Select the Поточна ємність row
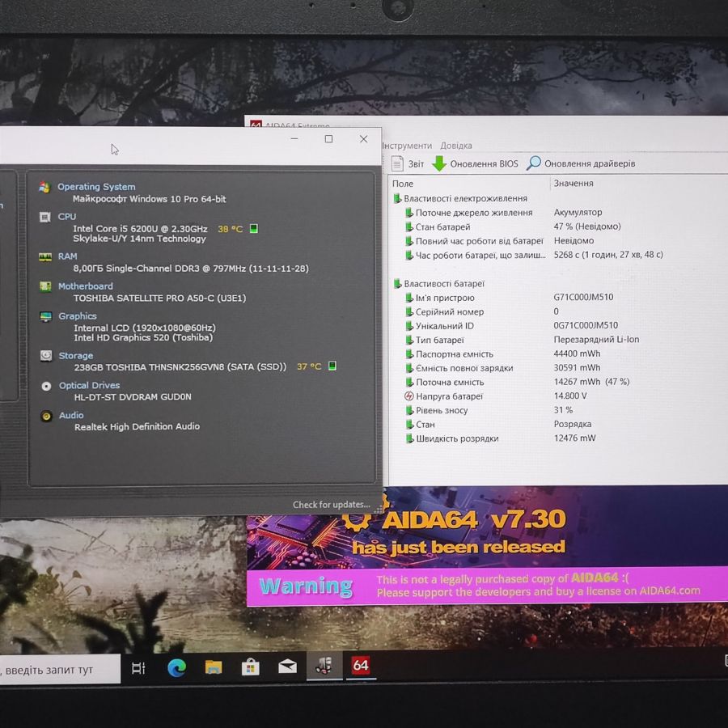Screen dimensions: 728x728 tap(557, 382)
